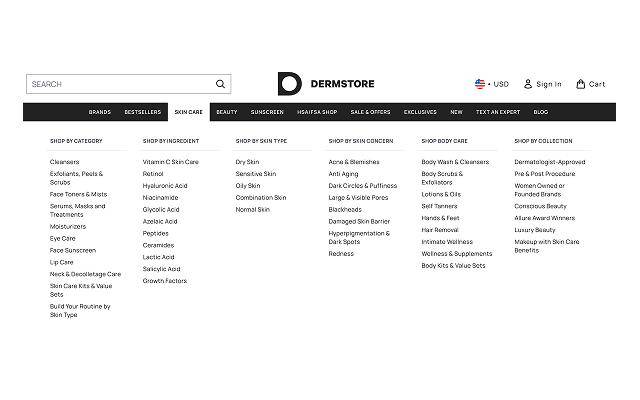
Task: Open the Sunscreen menu
Action: [x=267, y=112]
